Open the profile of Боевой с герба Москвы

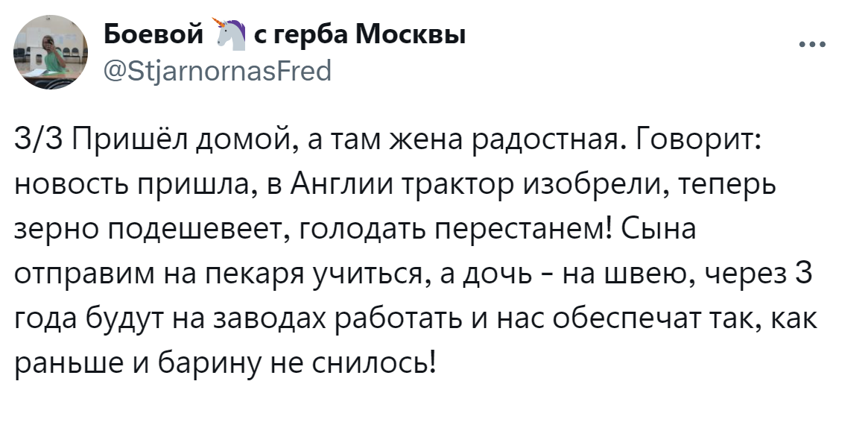[x=283, y=33]
